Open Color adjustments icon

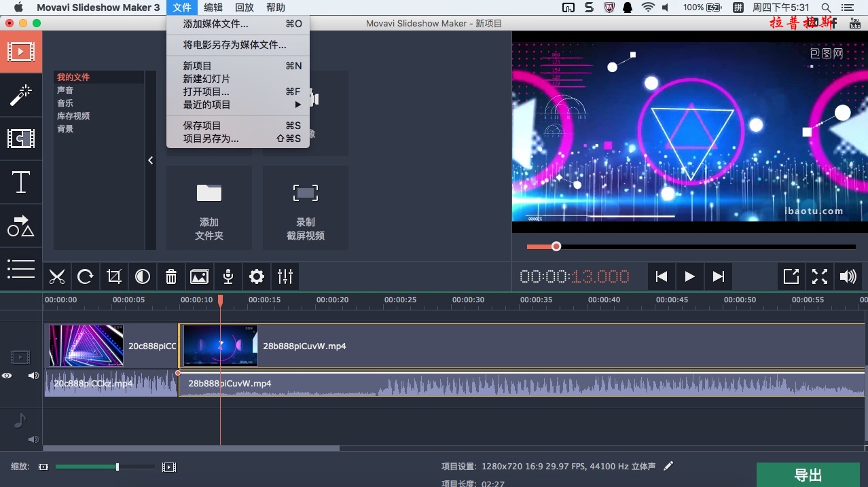point(143,276)
